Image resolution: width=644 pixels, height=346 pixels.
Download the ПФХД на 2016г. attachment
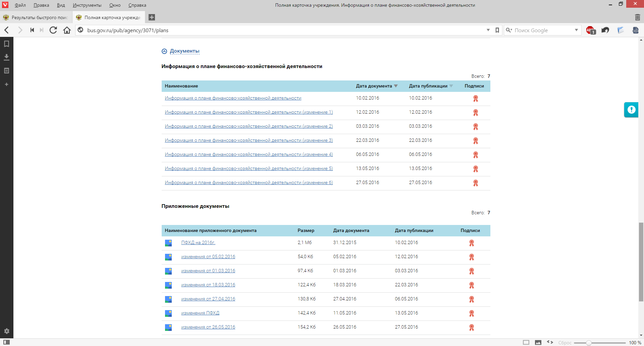click(198, 243)
